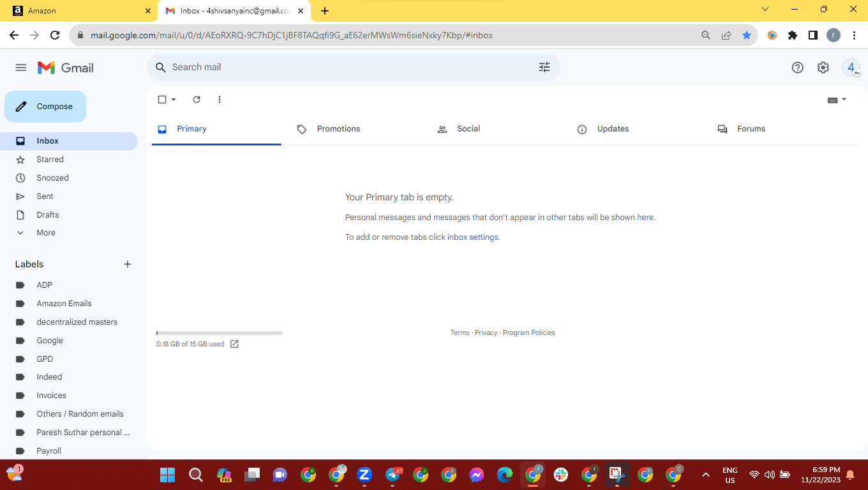
Task: Click the zoom icon in address bar
Action: coord(706,35)
